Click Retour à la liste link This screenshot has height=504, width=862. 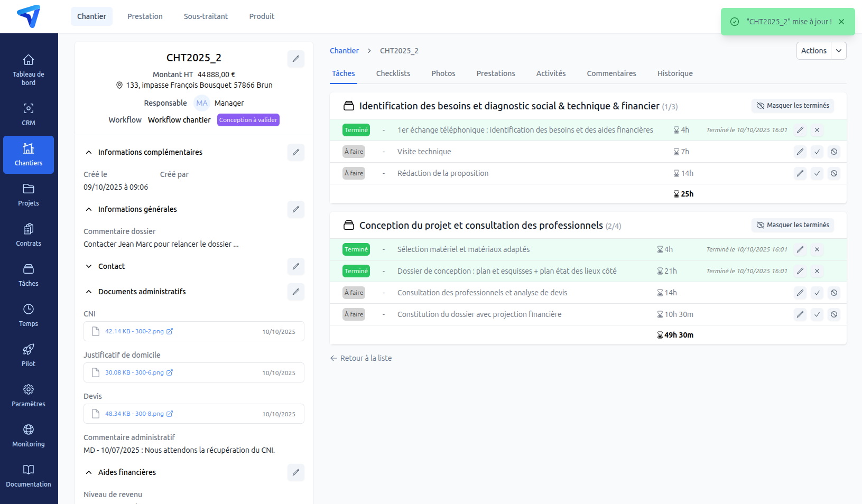[x=365, y=358]
